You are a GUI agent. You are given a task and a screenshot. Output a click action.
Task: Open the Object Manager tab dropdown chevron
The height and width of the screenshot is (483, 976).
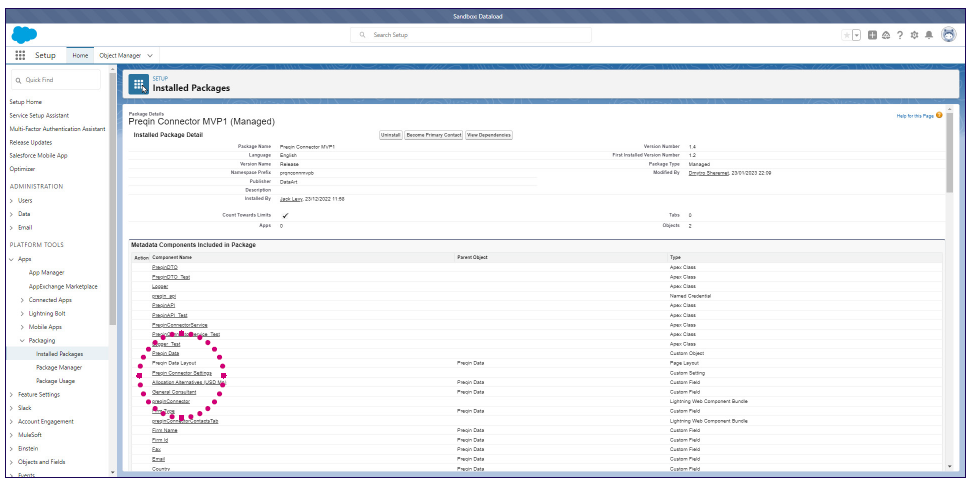150,55
